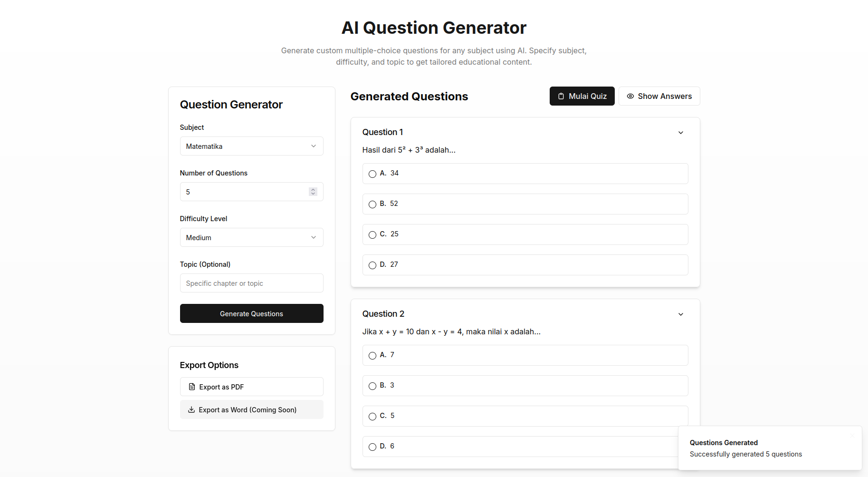Click Export as PDF

[251, 387]
